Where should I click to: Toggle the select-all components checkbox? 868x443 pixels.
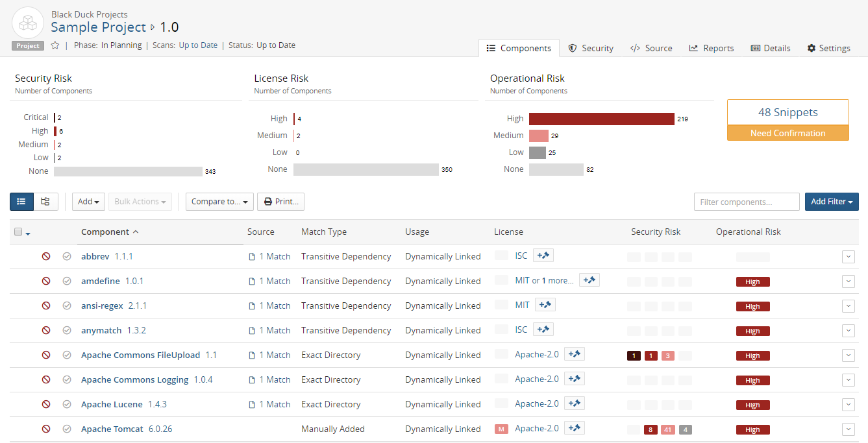18,232
